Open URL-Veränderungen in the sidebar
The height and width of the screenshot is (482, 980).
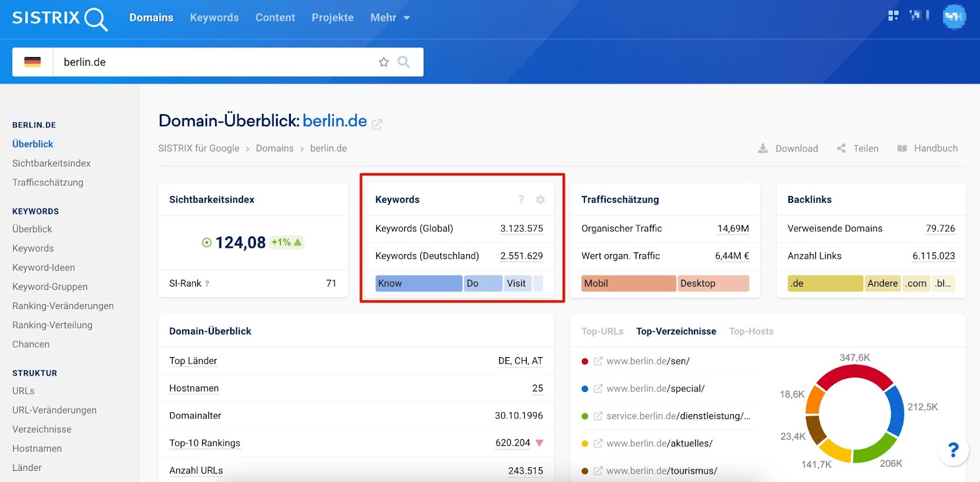pos(55,410)
